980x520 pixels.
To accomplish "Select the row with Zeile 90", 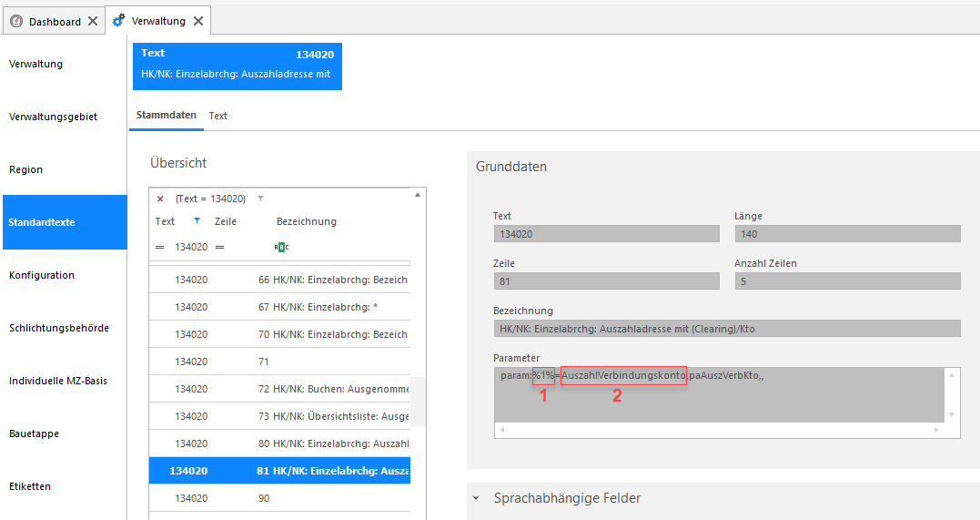I will point(279,498).
